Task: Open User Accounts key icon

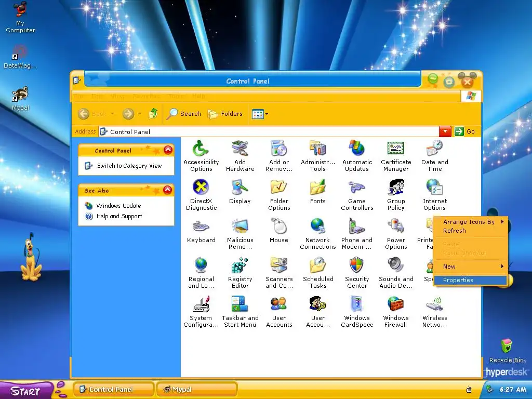Action: tap(318, 304)
